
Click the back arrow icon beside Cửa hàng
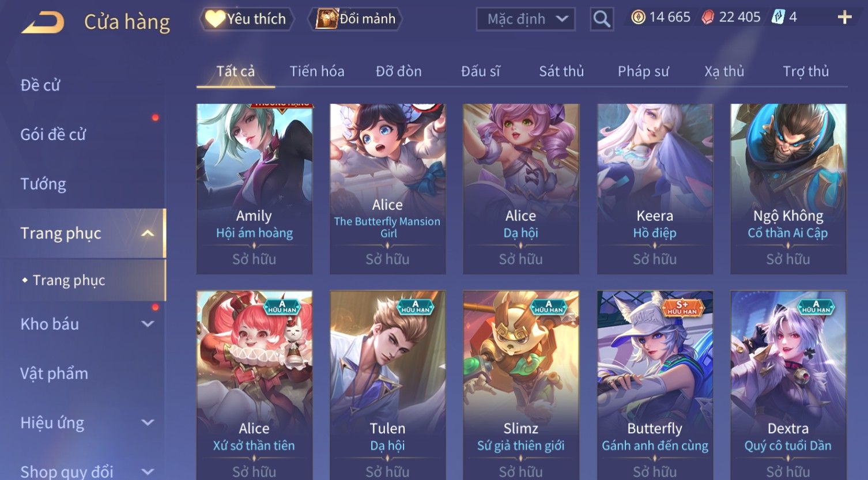click(43, 22)
